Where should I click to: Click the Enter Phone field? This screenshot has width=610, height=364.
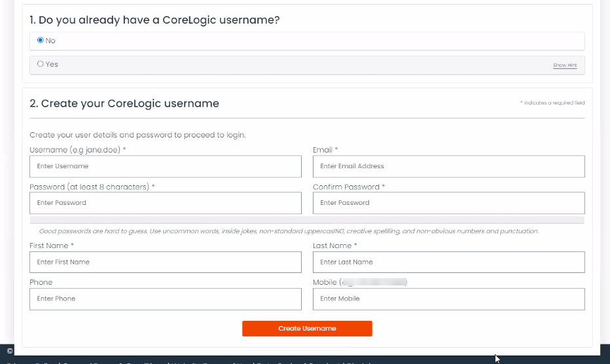point(166,299)
